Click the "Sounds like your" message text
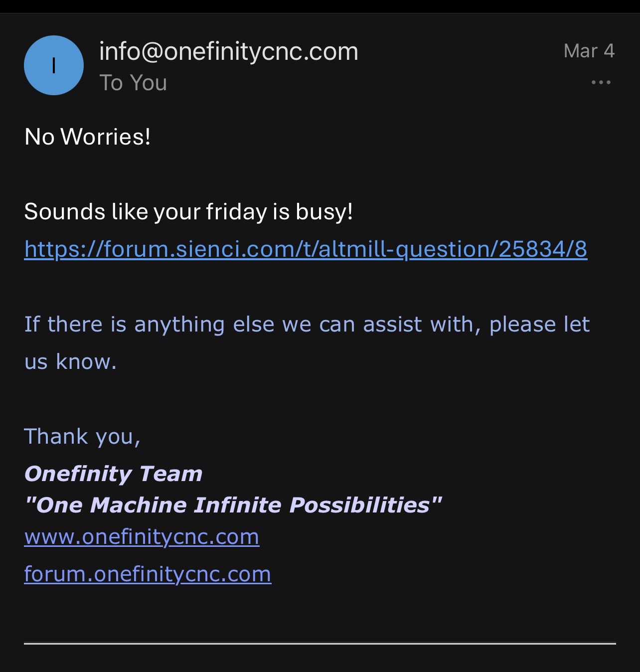Screen dimensions: 640x672 click(113, 211)
